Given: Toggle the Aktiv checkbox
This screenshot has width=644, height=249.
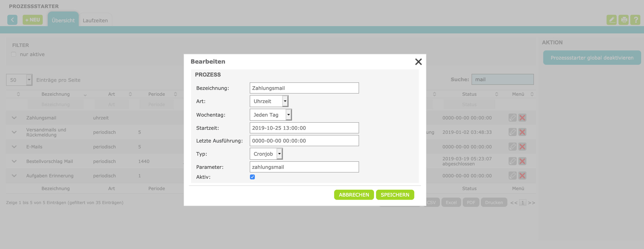Looking at the screenshot, I should [252, 177].
